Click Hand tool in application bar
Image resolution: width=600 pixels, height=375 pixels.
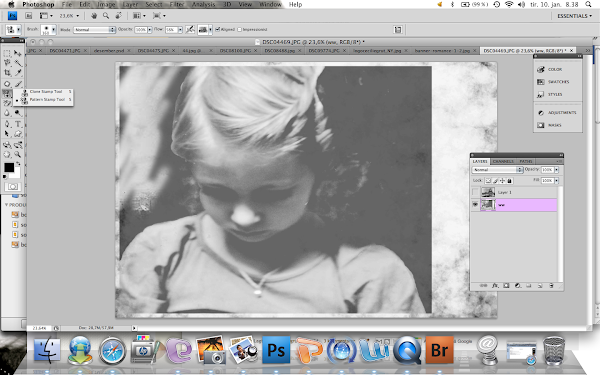coord(94,16)
